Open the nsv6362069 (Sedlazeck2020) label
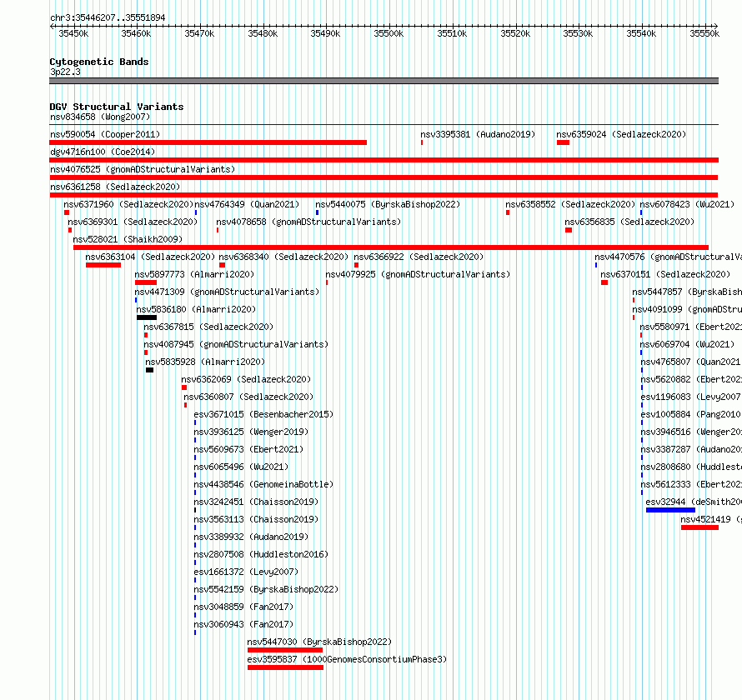The width and height of the screenshot is (742, 700). [x=246, y=379]
